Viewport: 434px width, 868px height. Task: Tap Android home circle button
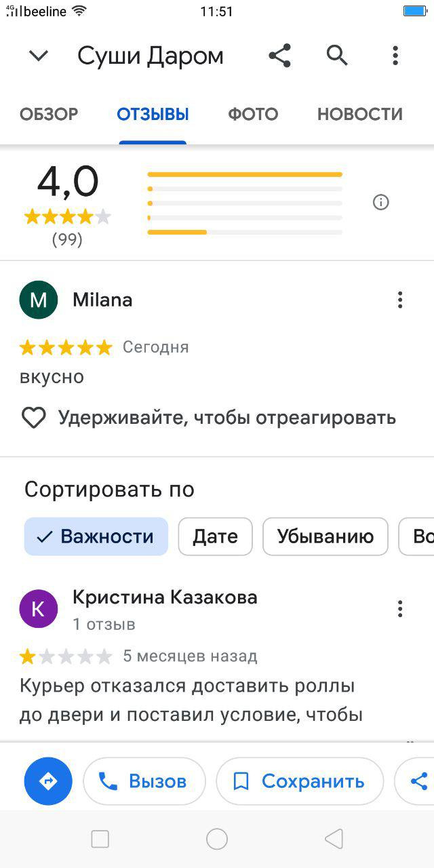pos(217,839)
